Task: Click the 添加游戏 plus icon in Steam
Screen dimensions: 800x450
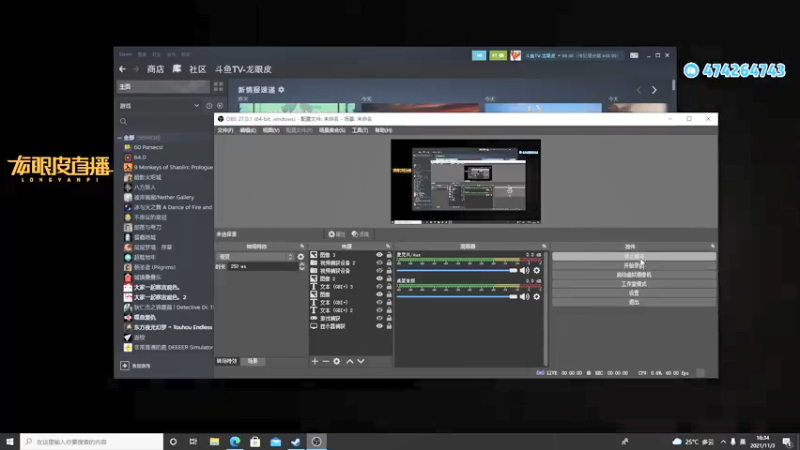Action: [x=124, y=365]
